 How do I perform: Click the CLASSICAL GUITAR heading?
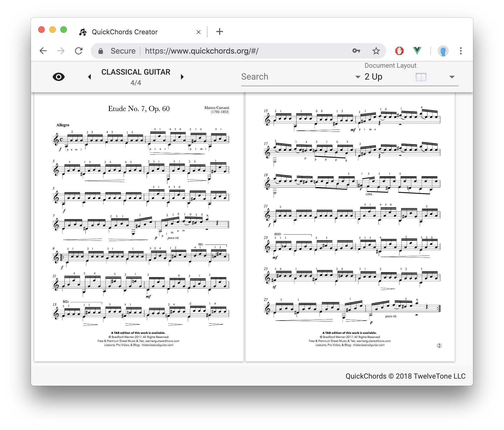pos(136,72)
